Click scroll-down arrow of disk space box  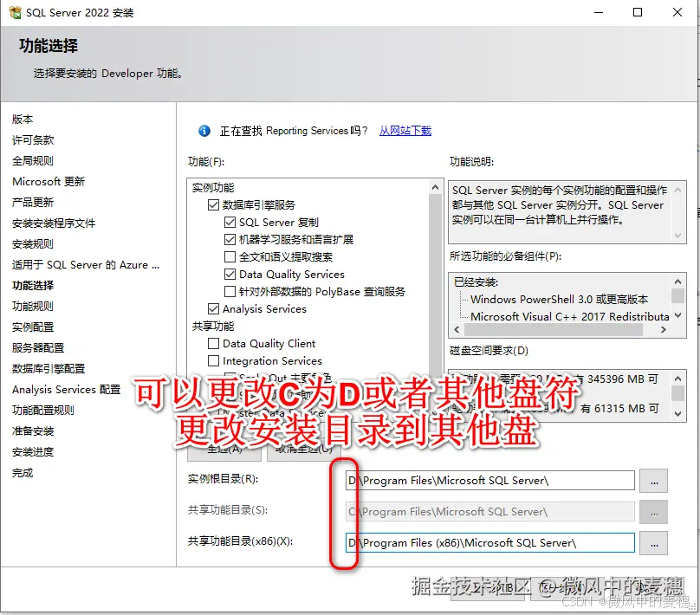[x=677, y=414]
